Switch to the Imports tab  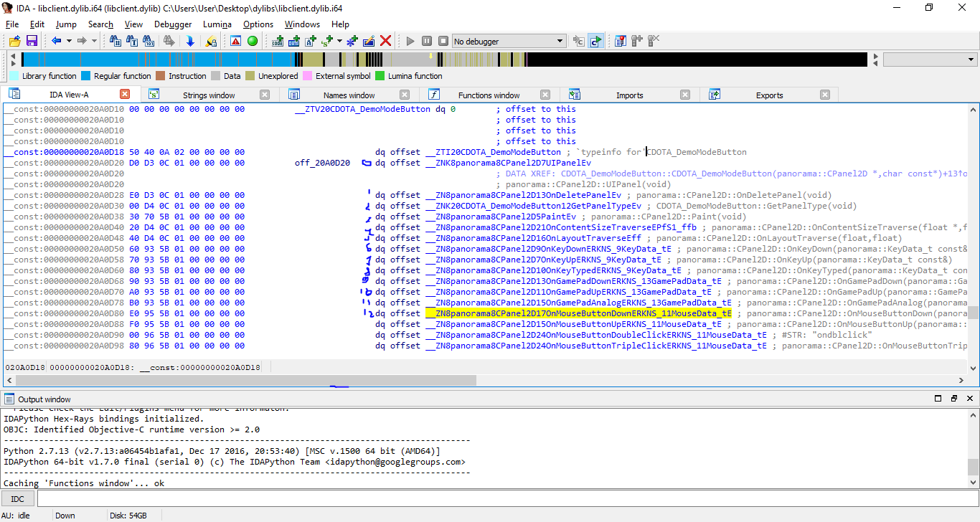629,95
